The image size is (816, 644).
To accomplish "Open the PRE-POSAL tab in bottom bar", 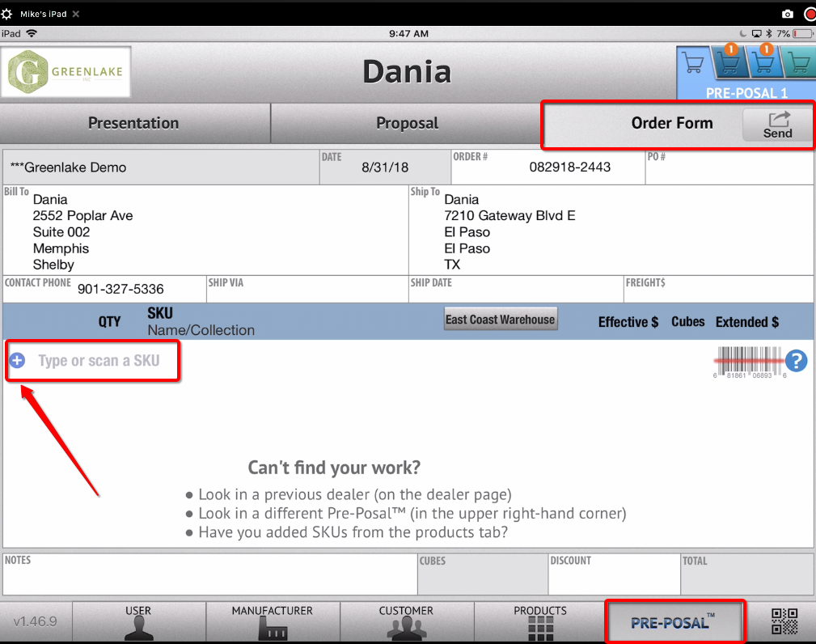I will pyautogui.click(x=675, y=621).
